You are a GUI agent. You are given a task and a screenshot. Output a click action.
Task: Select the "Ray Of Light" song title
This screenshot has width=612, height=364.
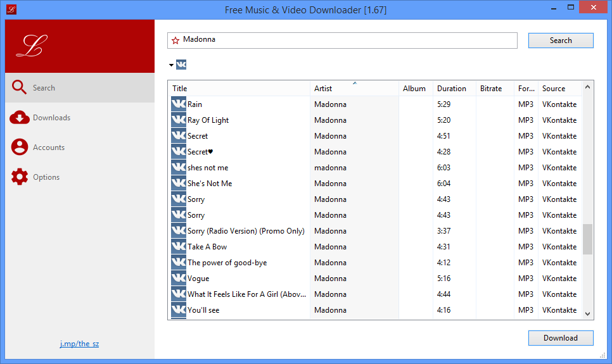tap(208, 120)
